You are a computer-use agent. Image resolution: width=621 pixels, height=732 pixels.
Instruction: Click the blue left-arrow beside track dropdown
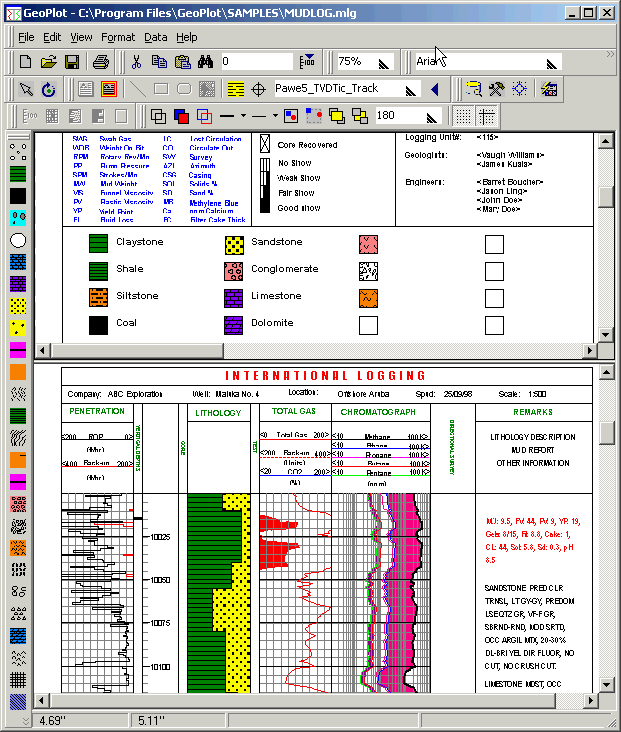[x=434, y=89]
